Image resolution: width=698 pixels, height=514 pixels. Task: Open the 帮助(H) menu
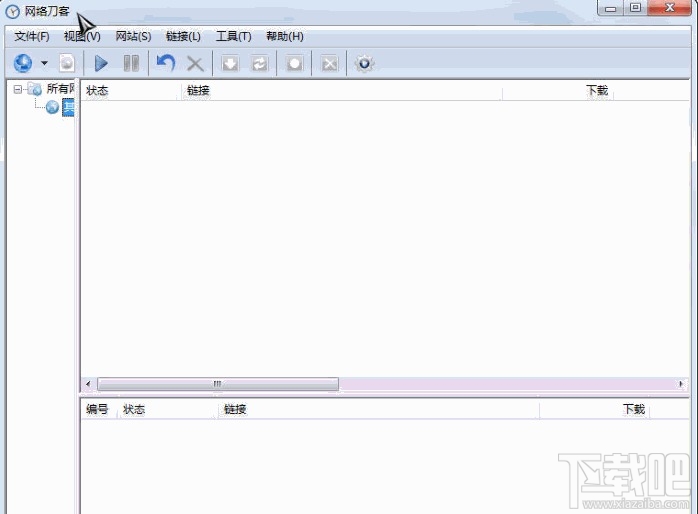284,36
